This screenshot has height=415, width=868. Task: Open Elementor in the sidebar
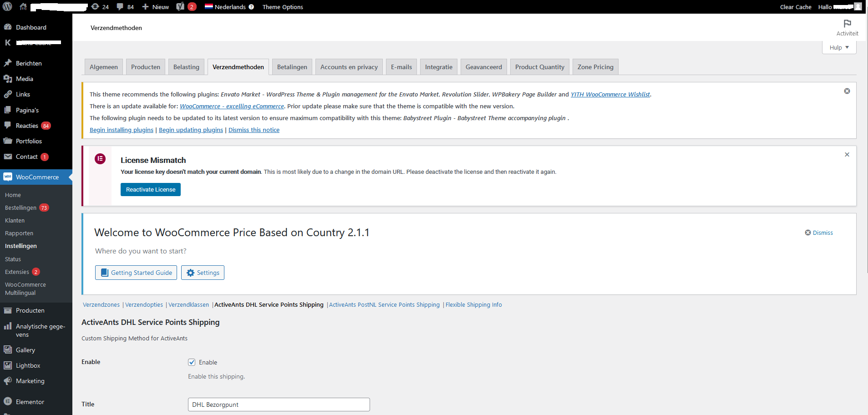point(30,402)
